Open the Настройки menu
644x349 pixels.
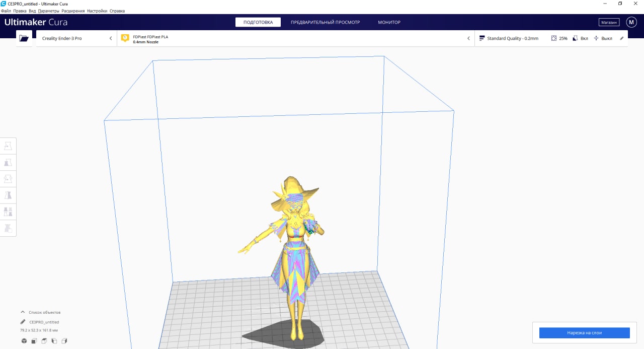point(97,11)
